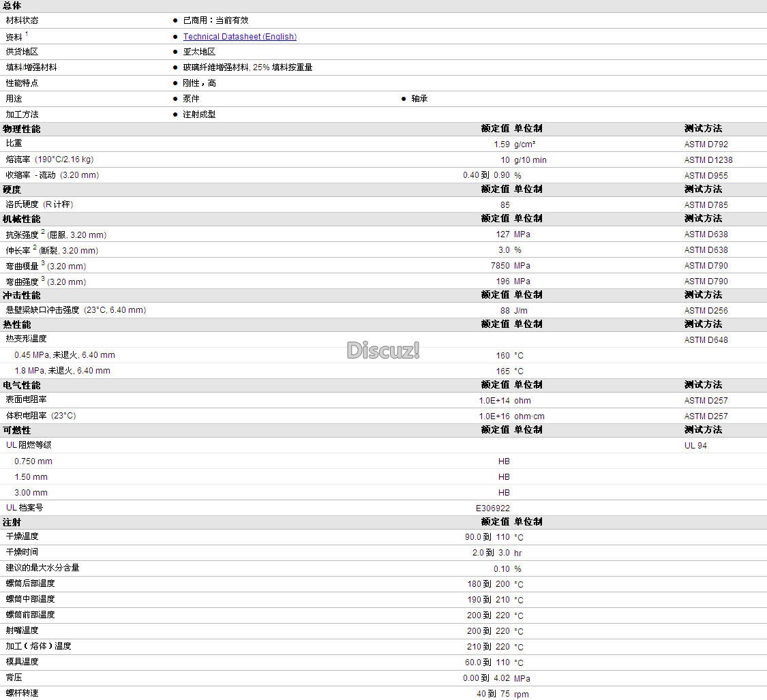Select the 210 到 220 melt temperature value
This screenshot has width=767, height=700.
(488, 647)
